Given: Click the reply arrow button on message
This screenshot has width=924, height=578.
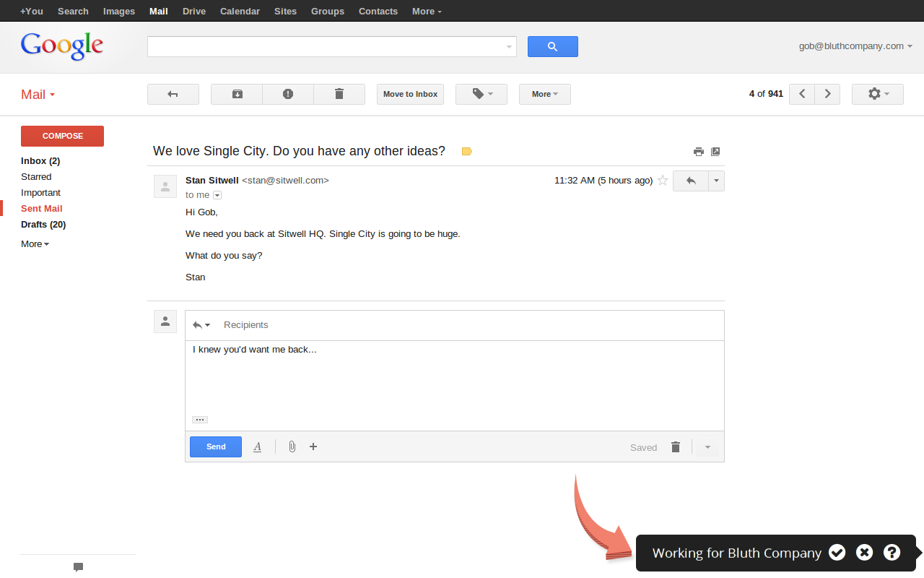Looking at the screenshot, I should 691,181.
